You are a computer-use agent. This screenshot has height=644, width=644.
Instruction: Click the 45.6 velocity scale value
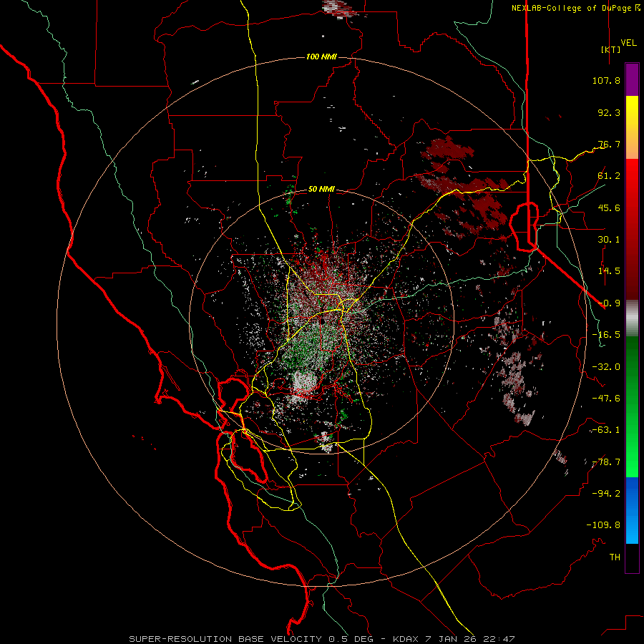609,208
